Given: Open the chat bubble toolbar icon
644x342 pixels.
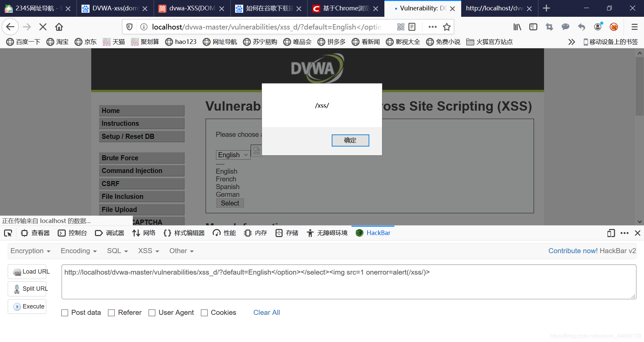Looking at the screenshot, I should point(566,27).
